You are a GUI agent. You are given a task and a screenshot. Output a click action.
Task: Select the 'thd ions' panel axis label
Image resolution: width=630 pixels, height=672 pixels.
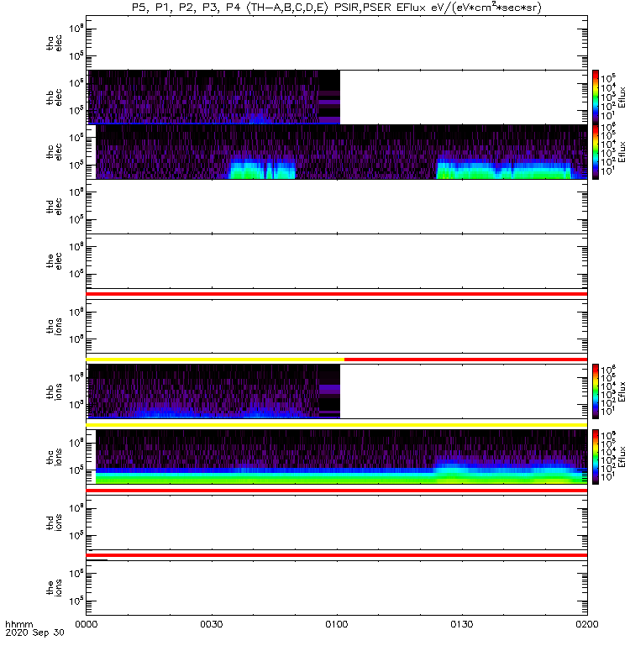(55, 522)
